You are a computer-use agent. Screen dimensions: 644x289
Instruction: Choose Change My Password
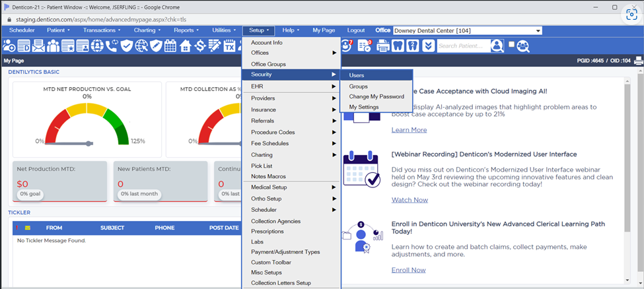click(x=376, y=96)
